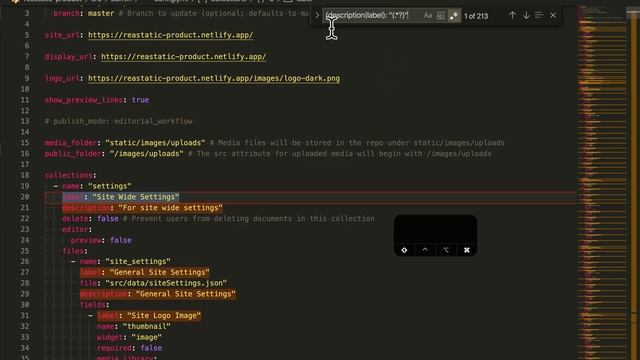Image resolution: width=640 pixels, height=360 pixels.
Task: Click the 'fields' key on line 30
Action: 93,305
